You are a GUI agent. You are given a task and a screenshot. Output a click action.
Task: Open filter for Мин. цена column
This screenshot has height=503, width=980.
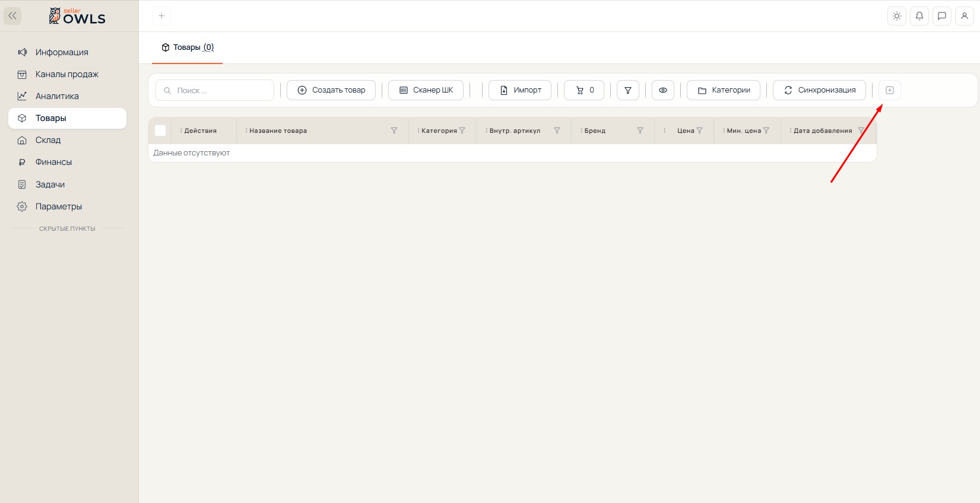pyautogui.click(x=766, y=130)
